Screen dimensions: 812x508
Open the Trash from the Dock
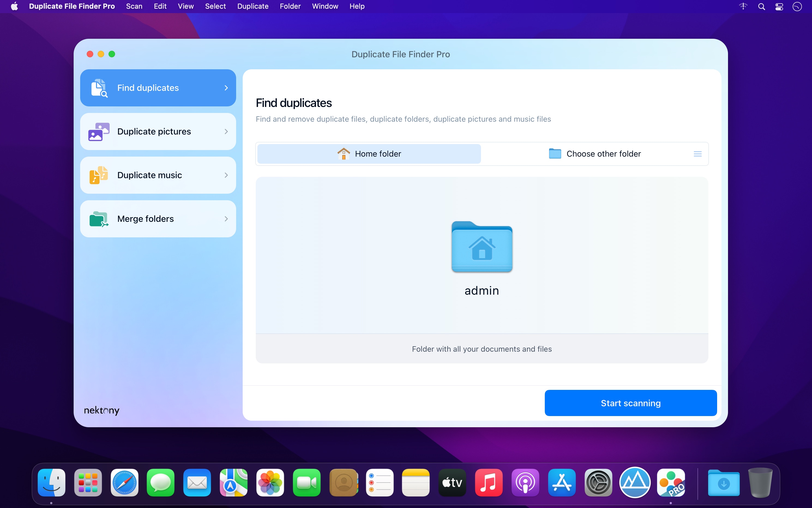tap(760, 482)
